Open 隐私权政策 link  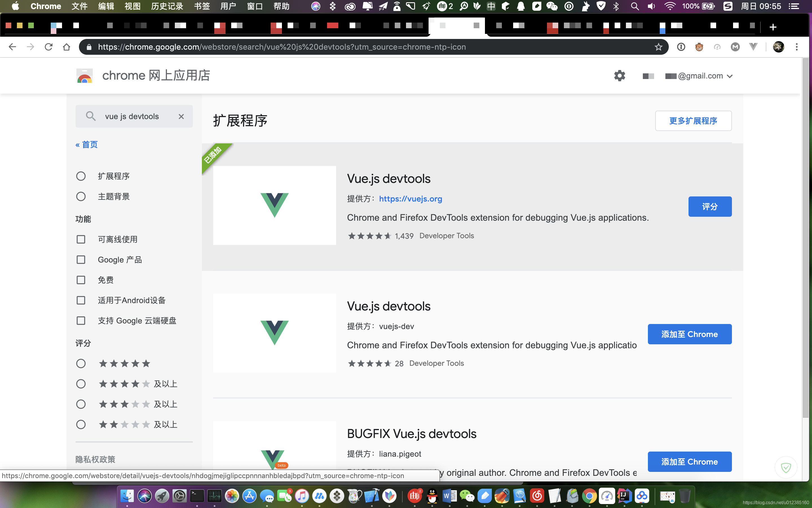(95, 459)
